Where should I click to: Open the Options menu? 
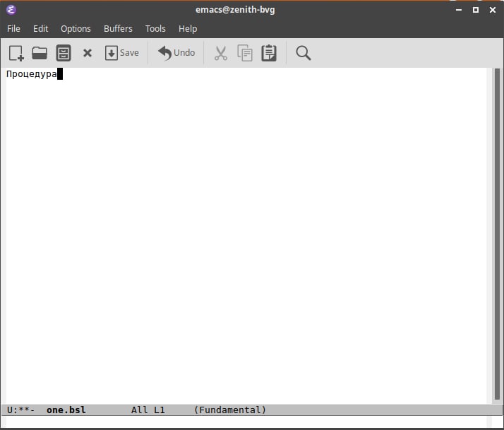pos(76,29)
